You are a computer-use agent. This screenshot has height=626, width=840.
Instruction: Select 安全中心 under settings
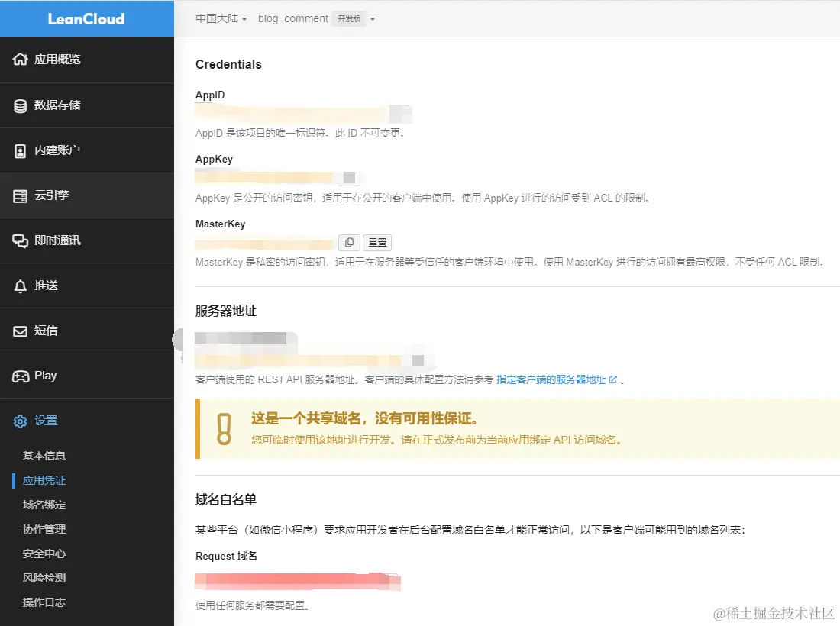[44, 553]
